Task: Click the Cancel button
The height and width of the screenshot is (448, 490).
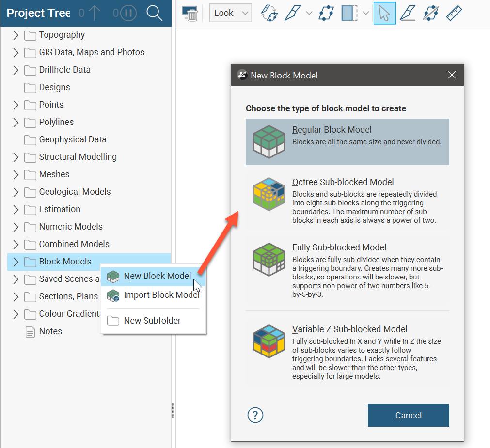Action: pyautogui.click(x=408, y=415)
